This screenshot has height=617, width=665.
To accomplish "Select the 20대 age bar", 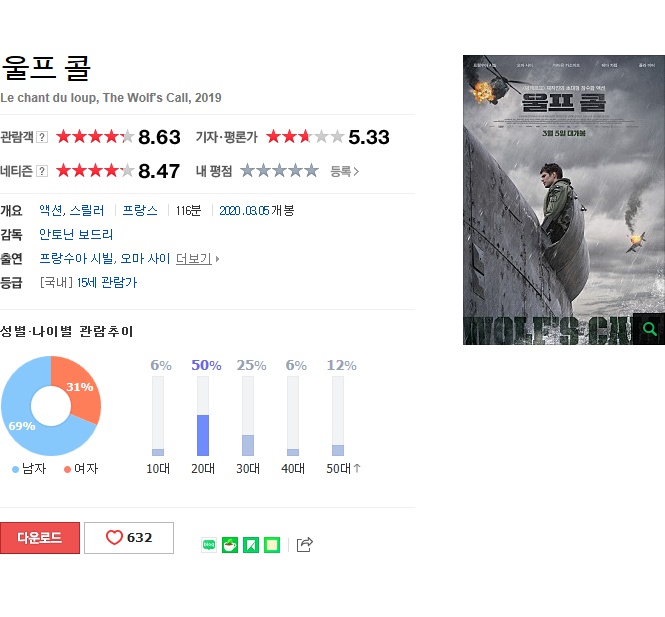I will pos(203,416).
